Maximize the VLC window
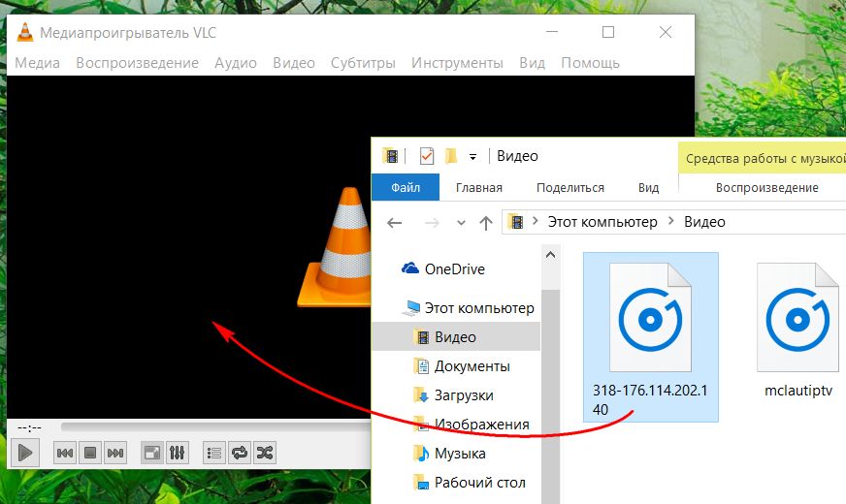This screenshot has height=504, width=846. click(x=608, y=32)
